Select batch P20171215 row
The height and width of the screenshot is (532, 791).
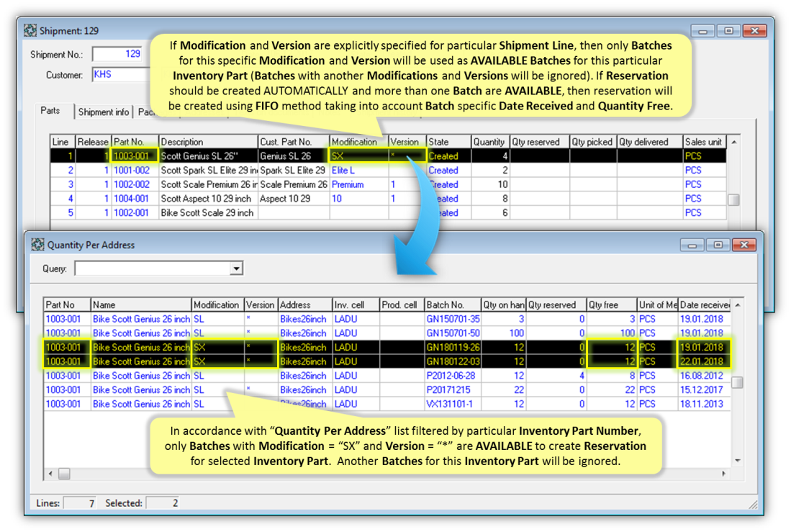[x=387, y=389]
